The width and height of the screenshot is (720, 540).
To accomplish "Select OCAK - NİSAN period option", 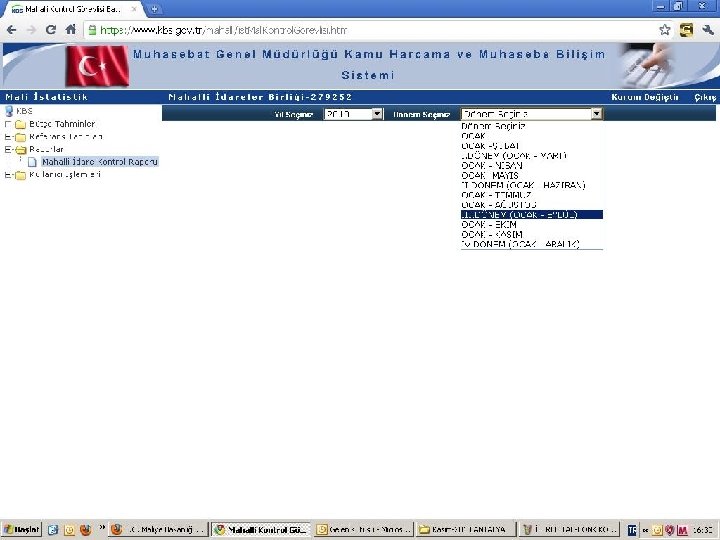I will click(x=531, y=165).
